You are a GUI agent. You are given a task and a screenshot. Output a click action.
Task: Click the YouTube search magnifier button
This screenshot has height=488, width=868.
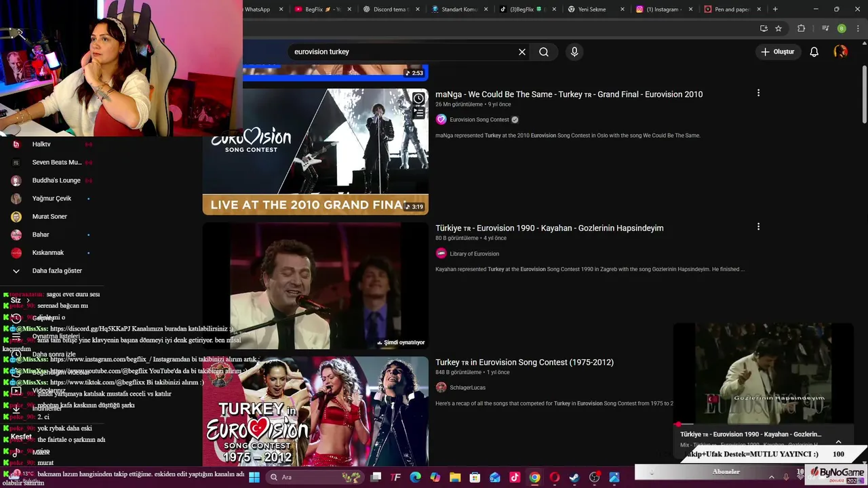[x=544, y=52]
